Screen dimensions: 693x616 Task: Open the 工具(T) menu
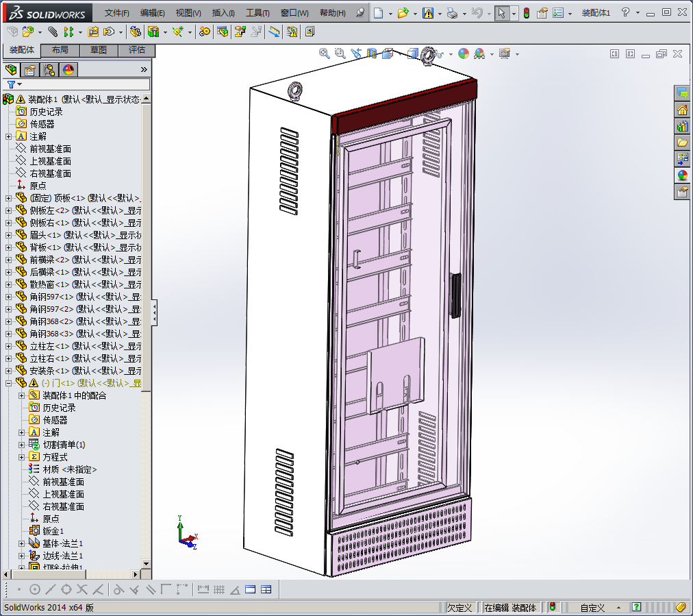click(x=257, y=13)
